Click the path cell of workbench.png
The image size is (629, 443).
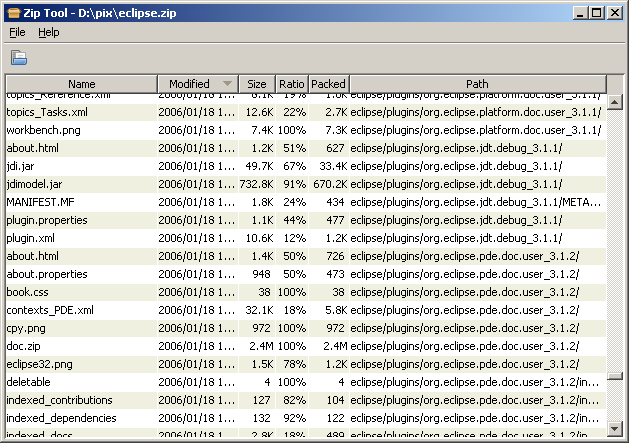[x=476, y=130]
